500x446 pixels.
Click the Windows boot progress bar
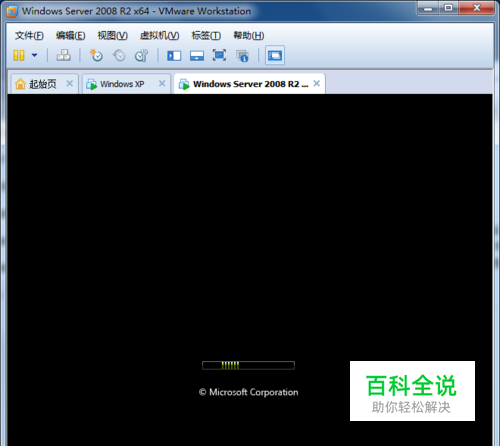coord(248,365)
